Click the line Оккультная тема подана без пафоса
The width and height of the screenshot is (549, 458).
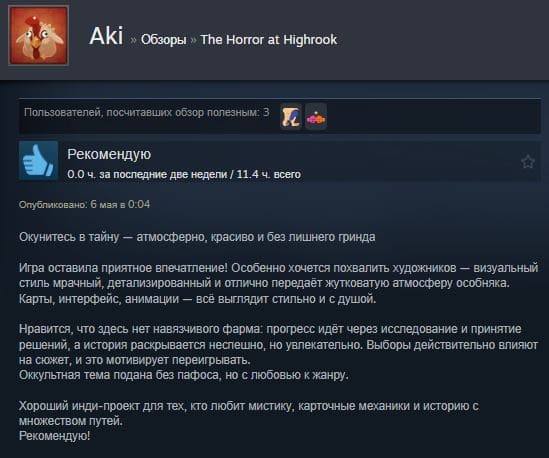pyautogui.click(x=184, y=375)
